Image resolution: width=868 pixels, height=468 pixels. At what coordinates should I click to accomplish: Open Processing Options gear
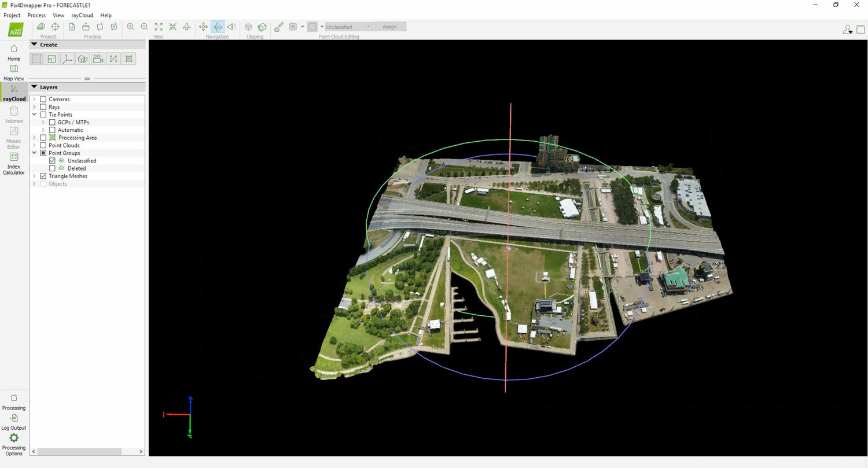14,444
